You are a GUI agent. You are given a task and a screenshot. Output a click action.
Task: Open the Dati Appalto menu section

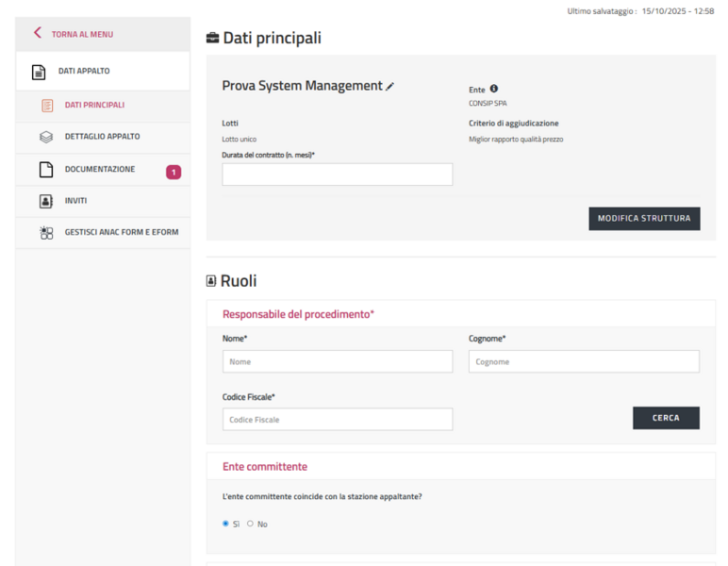point(103,71)
